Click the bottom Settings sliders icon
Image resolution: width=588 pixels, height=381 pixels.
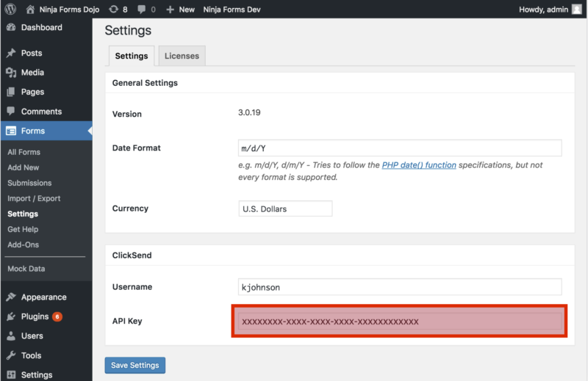11,374
